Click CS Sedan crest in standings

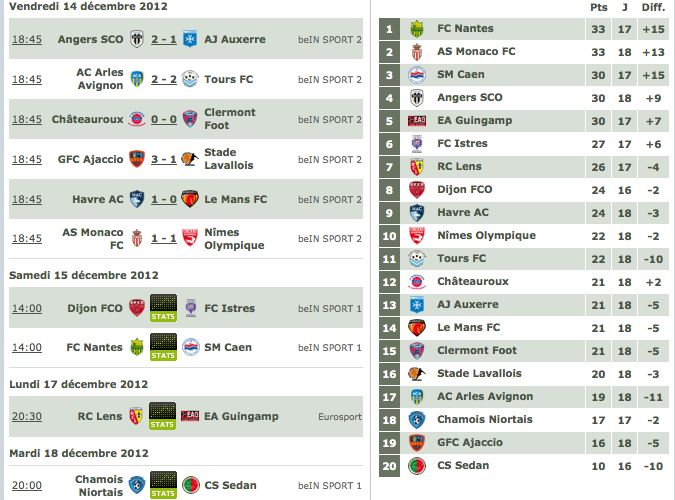pyautogui.click(x=417, y=466)
